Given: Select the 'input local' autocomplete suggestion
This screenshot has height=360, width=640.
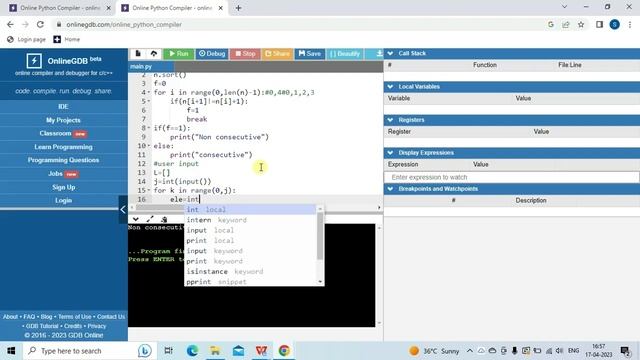Looking at the screenshot, I should click(x=250, y=230).
